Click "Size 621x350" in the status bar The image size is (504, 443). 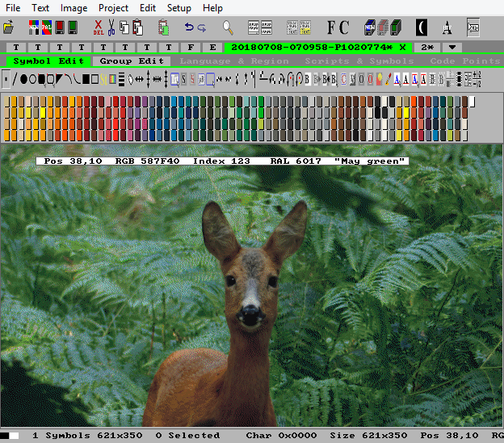(x=368, y=436)
